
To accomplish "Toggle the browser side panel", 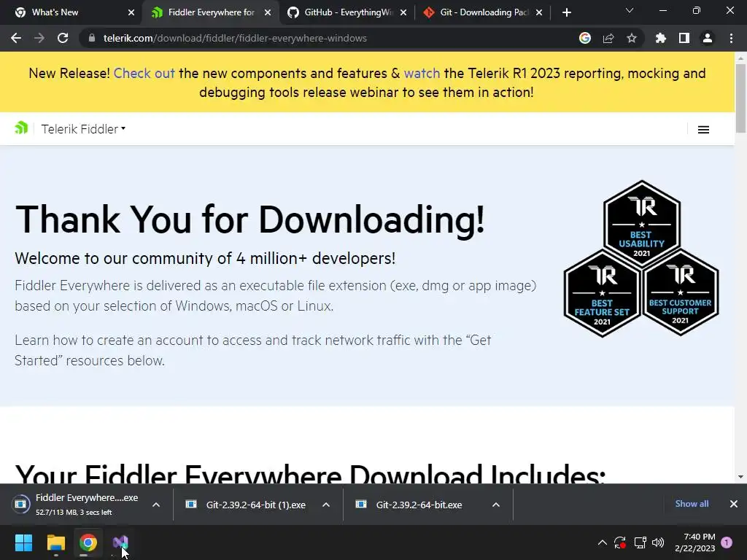I will click(x=684, y=38).
